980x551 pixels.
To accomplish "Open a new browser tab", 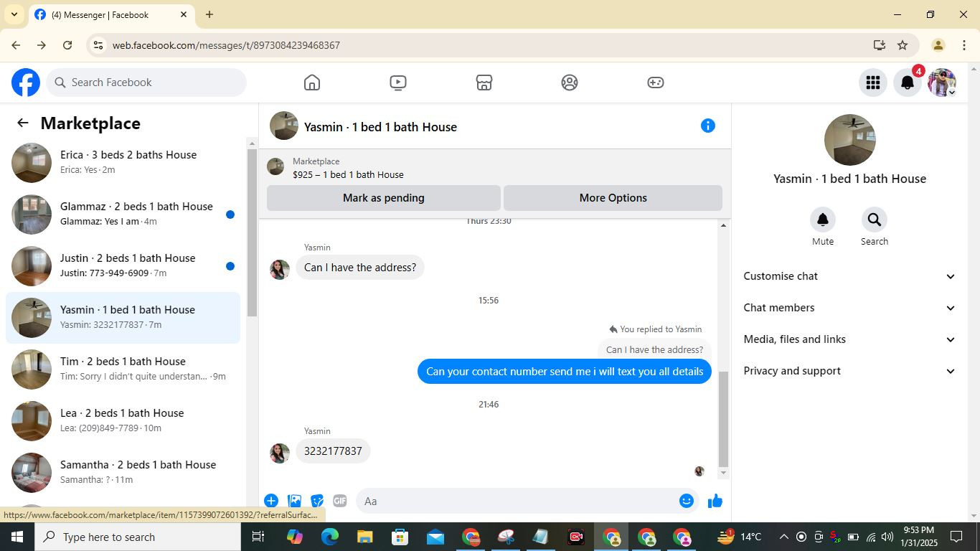I will coord(209,14).
